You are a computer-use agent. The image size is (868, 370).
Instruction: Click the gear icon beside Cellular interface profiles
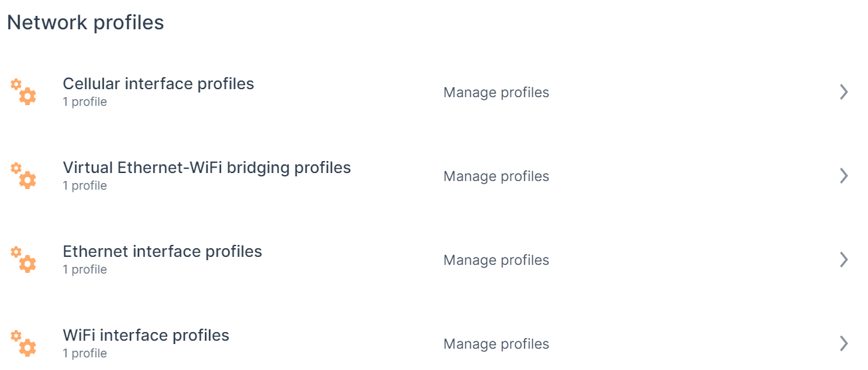tap(24, 92)
